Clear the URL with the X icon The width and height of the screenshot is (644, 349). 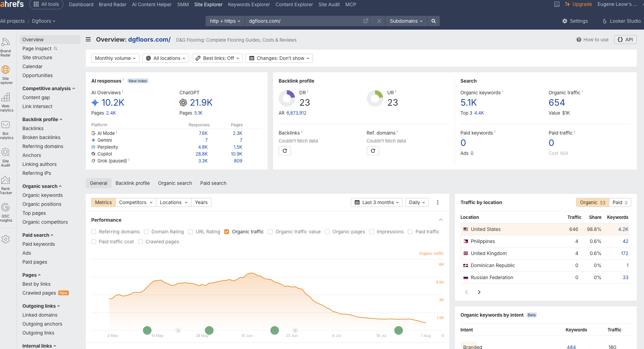pyautogui.click(x=379, y=21)
